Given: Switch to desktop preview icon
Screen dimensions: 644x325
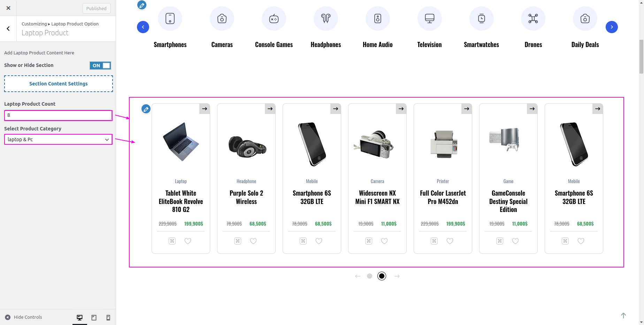Looking at the screenshot, I should pos(80,317).
